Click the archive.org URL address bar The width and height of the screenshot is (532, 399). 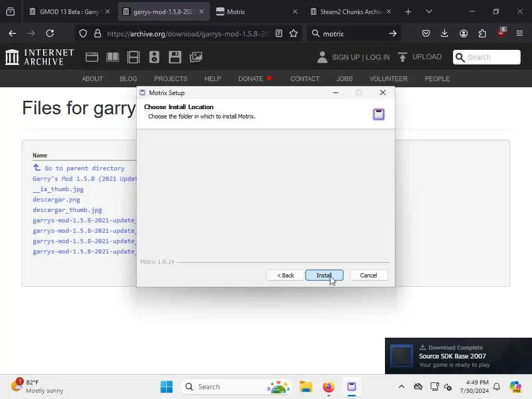tap(187, 34)
